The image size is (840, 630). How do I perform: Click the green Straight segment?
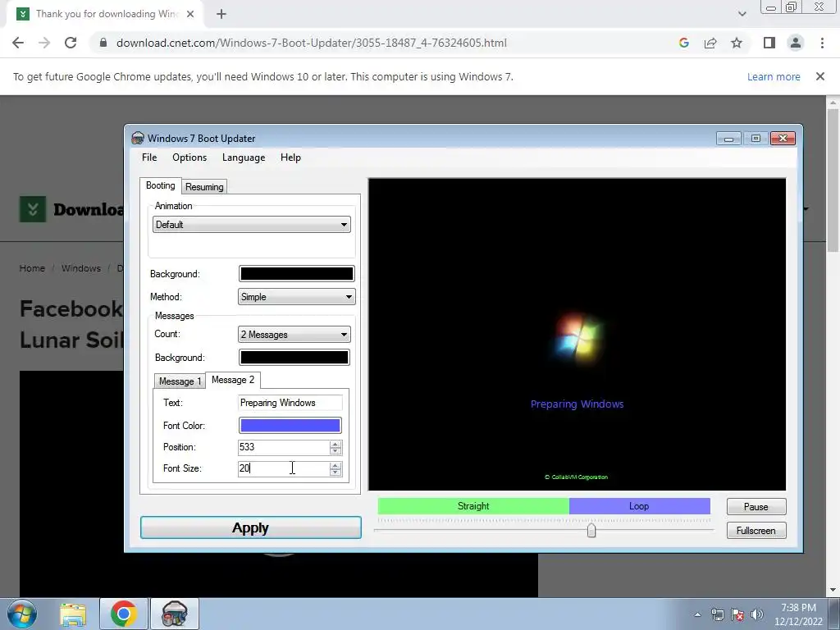[473, 506]
